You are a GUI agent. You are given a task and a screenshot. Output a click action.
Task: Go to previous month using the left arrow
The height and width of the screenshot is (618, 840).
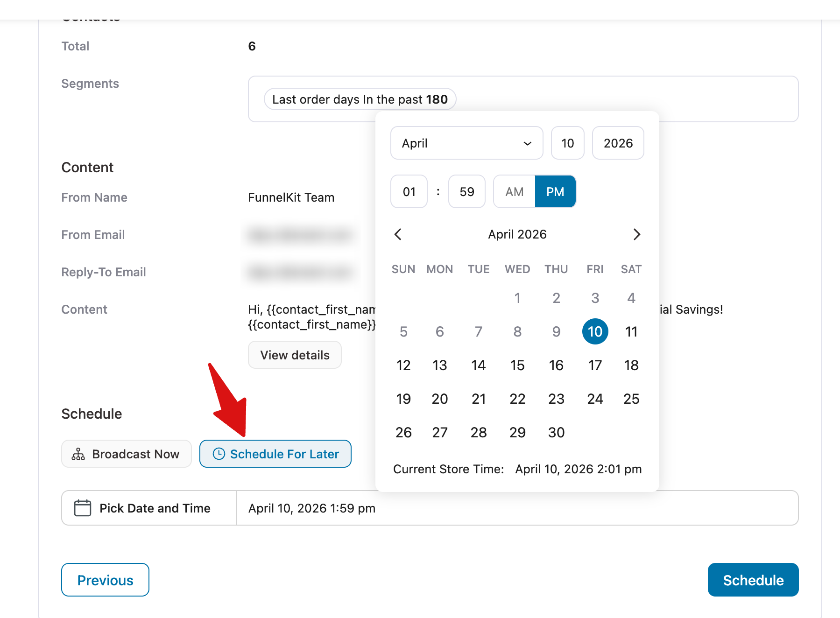[x=398, y=234]
